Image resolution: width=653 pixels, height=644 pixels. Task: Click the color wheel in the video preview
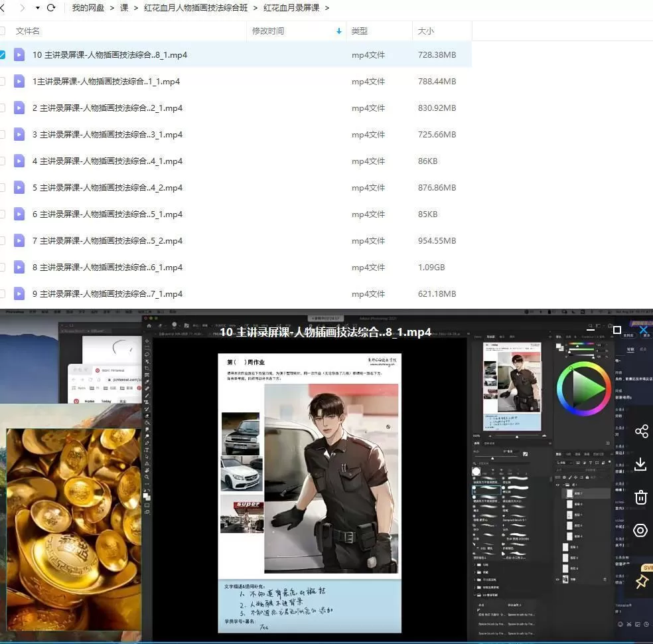tap(584, 388)
